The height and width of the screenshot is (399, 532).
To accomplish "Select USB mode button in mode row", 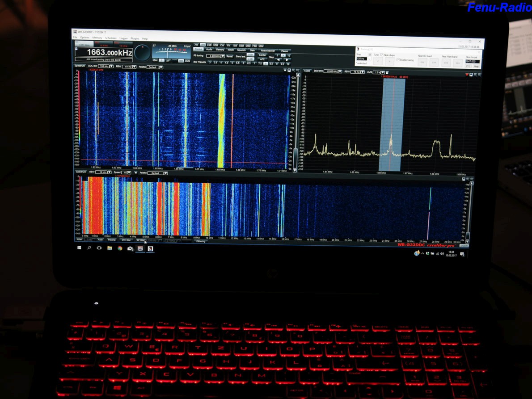I will click(x=215, y=45).
